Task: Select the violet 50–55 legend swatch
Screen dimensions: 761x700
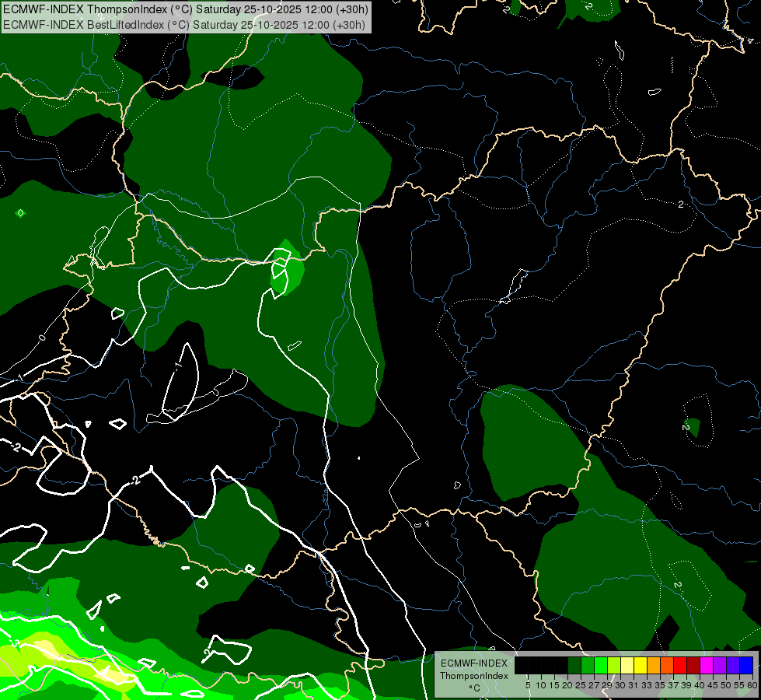Action: 733,665
